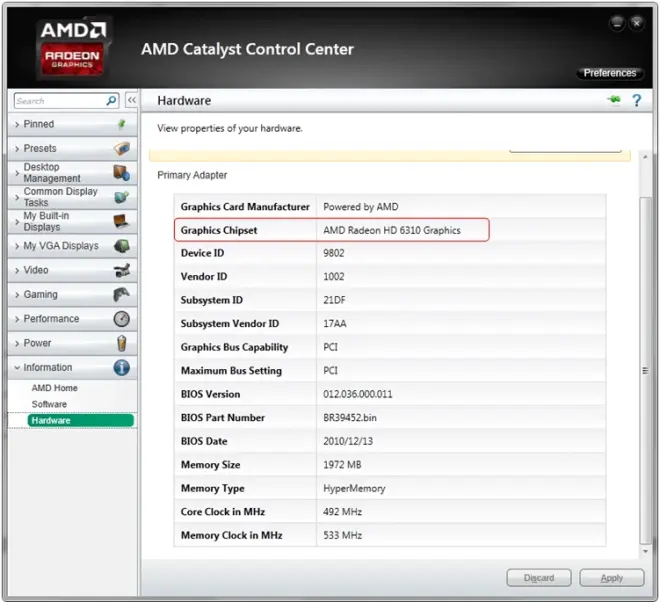Click the AMD Radeon Graphics logo
The image size is (660, 602).
(73, 48)
